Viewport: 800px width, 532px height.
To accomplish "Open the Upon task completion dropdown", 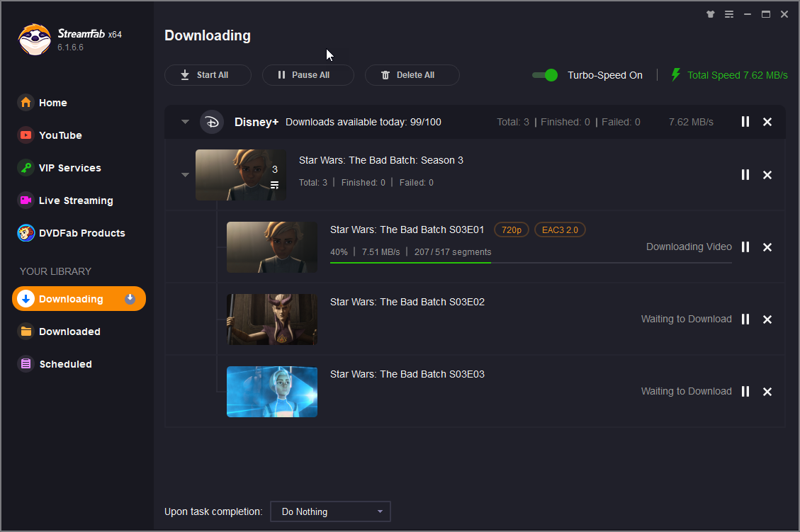I will coord(330,511).
